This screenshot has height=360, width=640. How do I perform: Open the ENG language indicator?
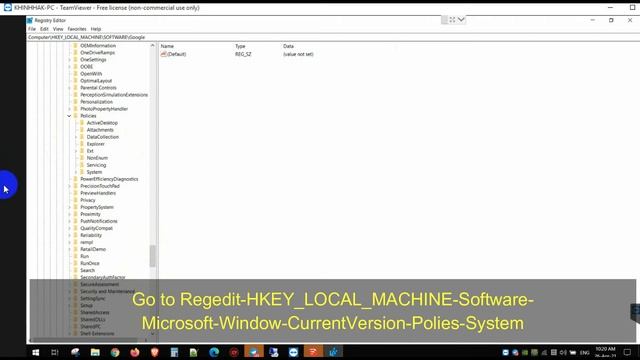click(x=584, y=353)
